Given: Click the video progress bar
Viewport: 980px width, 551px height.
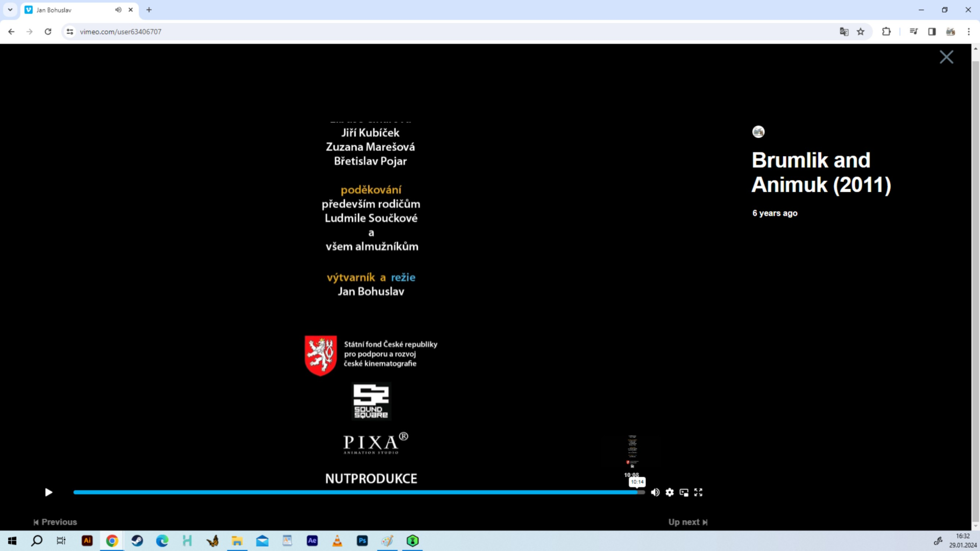Looking at the screenshot, I should pos(359,492).
